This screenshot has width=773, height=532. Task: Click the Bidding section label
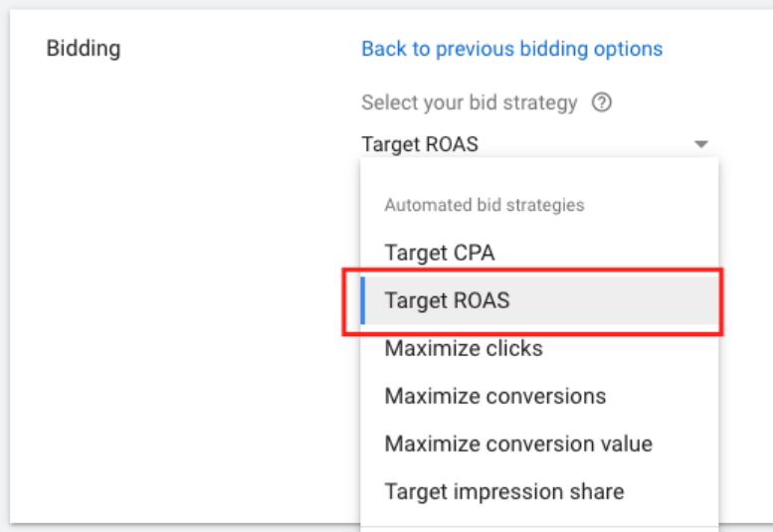point(84,49)
